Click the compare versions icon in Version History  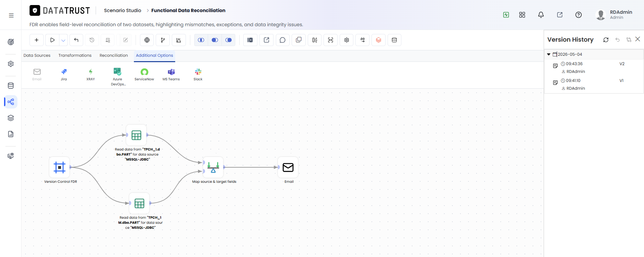[x=629, y=40]
